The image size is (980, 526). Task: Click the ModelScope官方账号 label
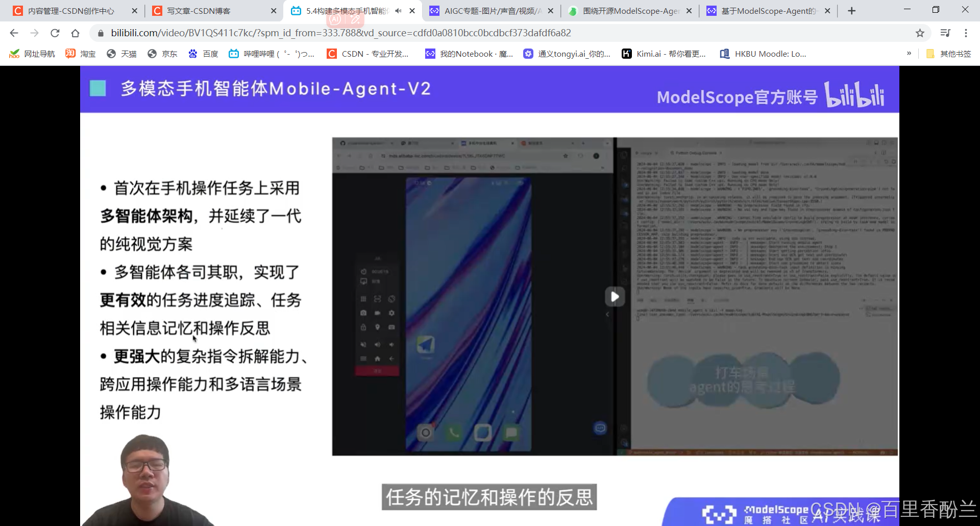coord(737,97)
